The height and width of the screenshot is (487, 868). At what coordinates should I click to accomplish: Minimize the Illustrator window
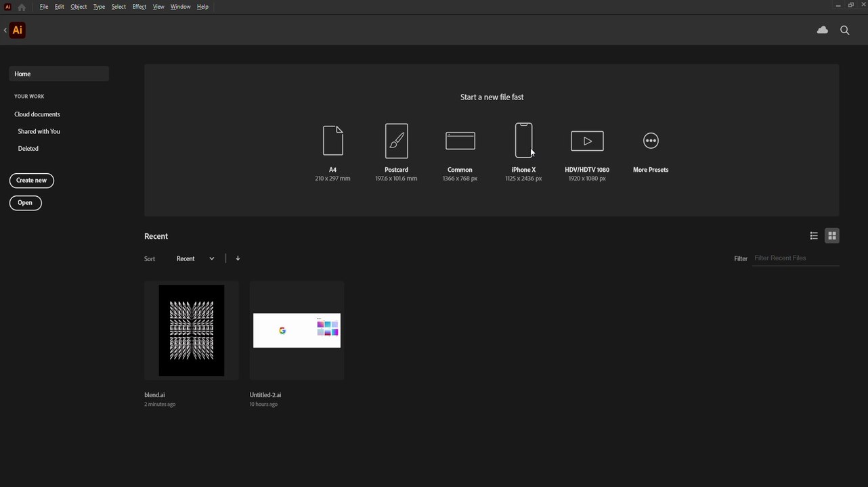(839, 5)
